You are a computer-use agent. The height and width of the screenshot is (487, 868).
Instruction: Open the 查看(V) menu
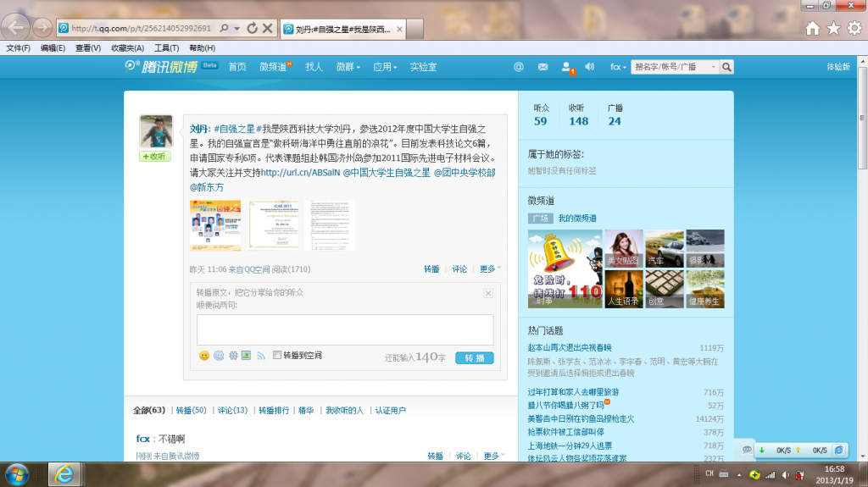tap(88, 48)
